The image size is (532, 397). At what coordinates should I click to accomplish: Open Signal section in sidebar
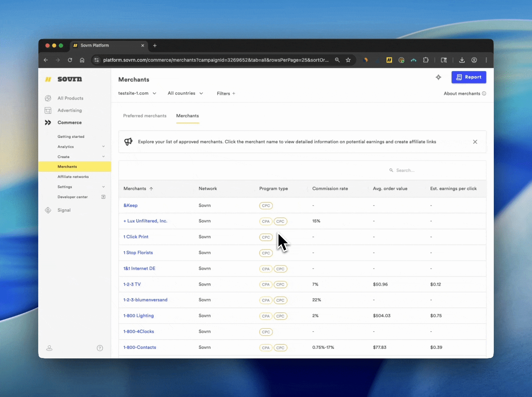(x=64, y=210)
